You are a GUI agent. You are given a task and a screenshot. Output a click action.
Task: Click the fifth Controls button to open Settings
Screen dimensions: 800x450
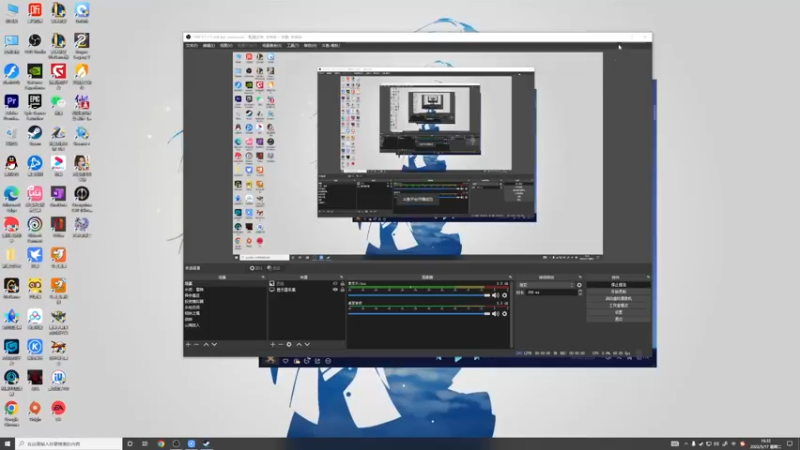pyautogui.click(x=618, y=312)
